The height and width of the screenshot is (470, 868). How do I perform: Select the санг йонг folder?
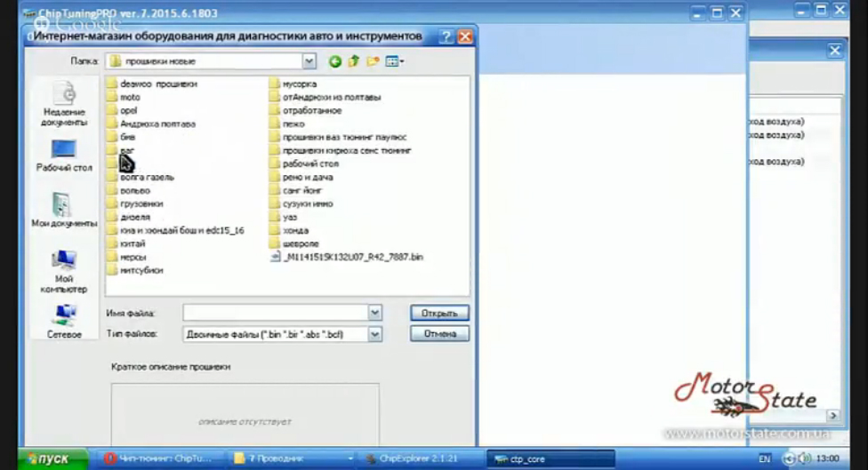pos(296,190)
